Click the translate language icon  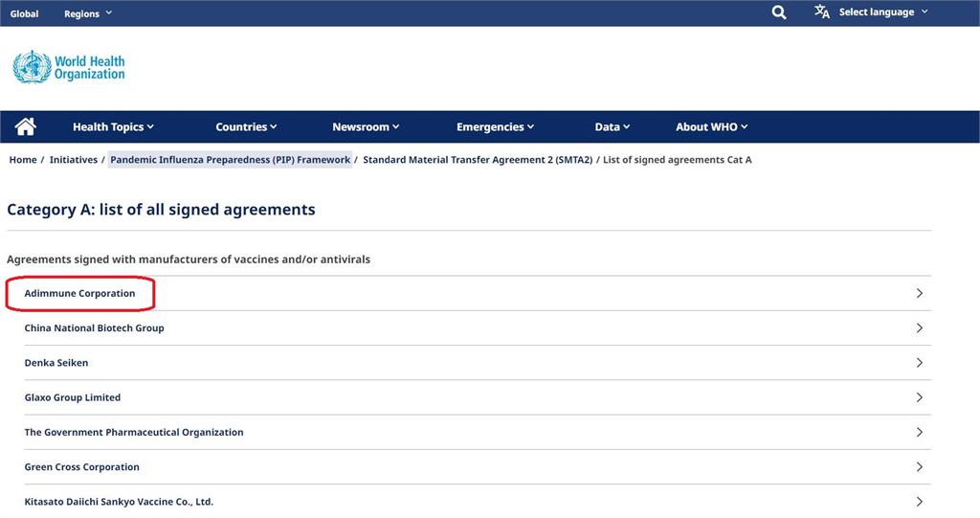click(x=822, y=11)
